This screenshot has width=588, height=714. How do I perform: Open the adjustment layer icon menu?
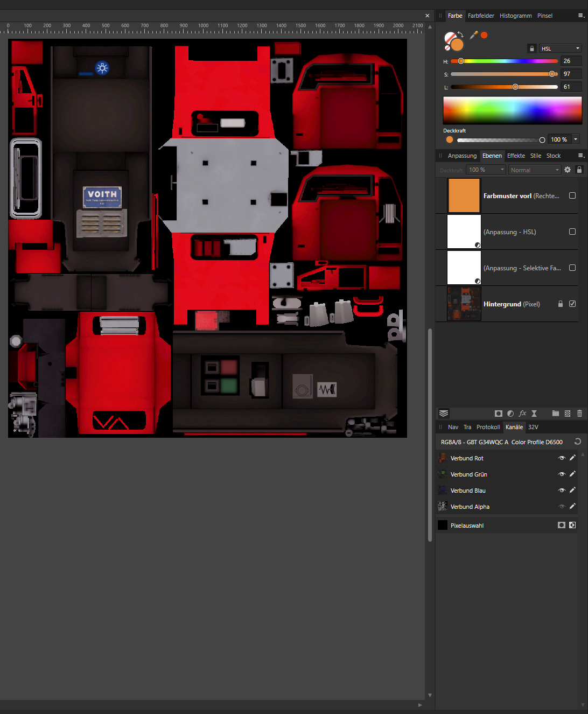coord(510,414)
